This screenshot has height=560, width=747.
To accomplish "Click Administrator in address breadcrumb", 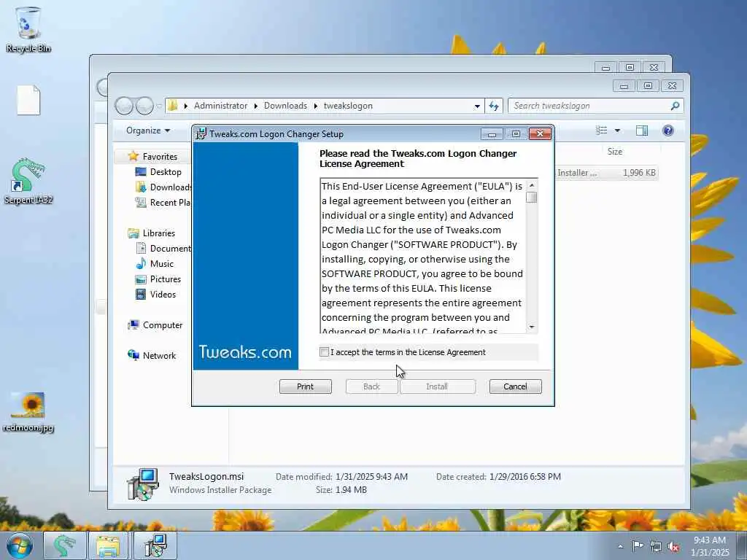I will (220, 106).
